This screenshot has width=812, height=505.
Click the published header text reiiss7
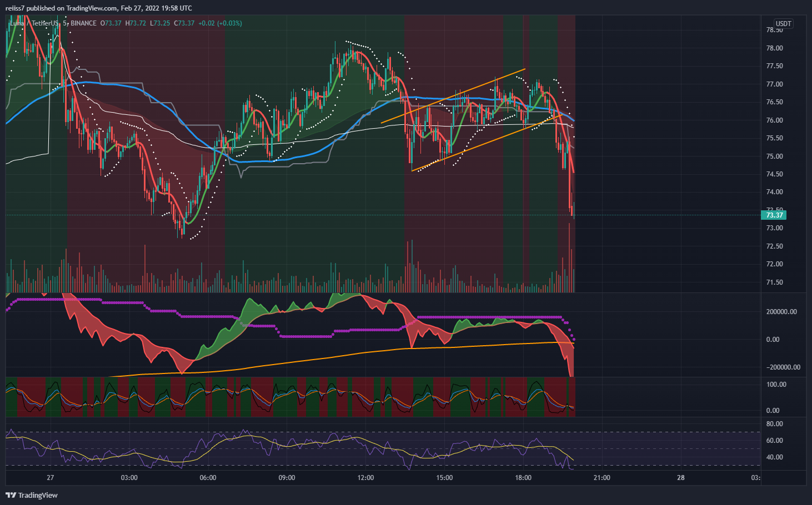pos(16,8)
